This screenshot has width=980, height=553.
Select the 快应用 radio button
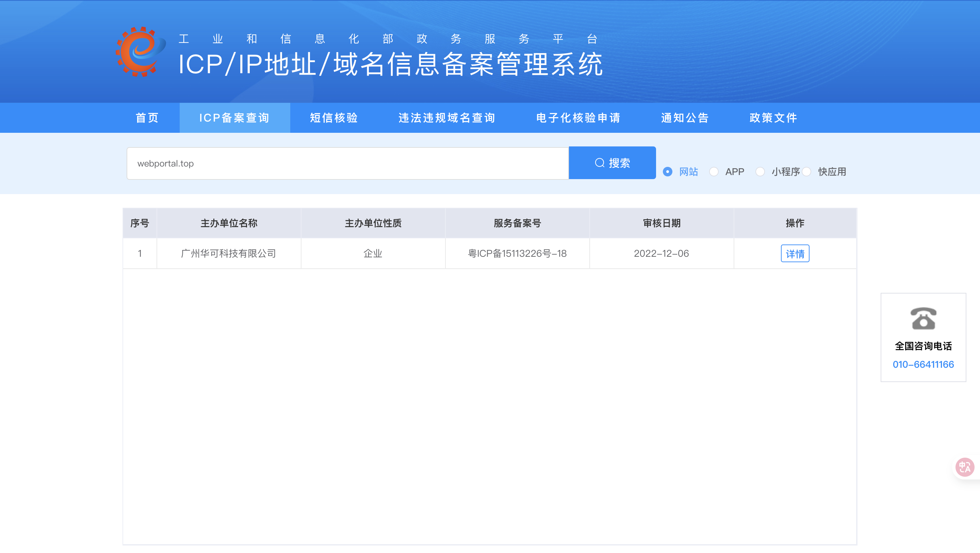coord(806,172)
